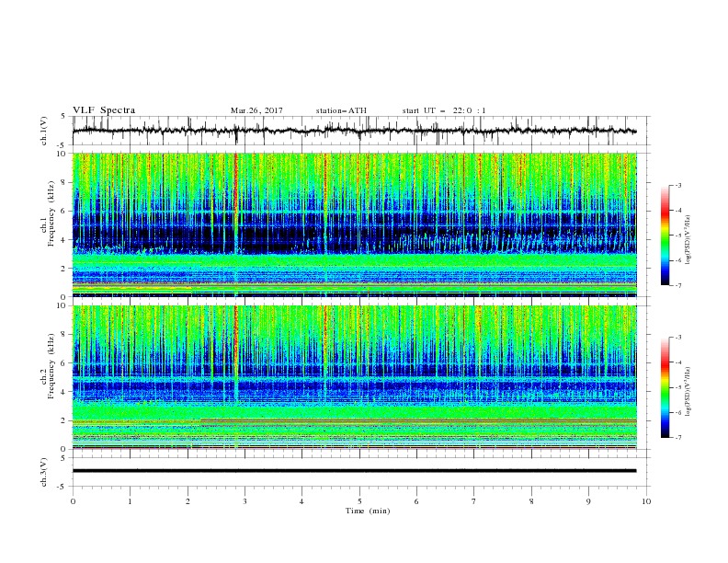Click the "5" tick on ch.3(V) axis
This screenshot has height=563, width=728.
point(63,458)
